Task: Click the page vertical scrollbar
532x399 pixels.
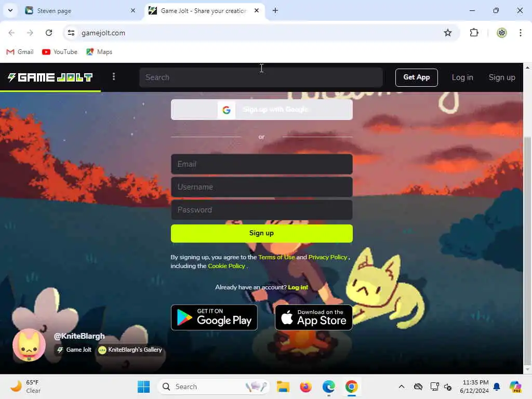Action: click(527, 250)
